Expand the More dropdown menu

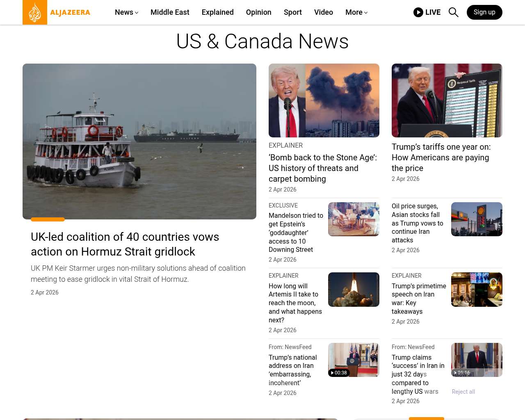[356, 12]
